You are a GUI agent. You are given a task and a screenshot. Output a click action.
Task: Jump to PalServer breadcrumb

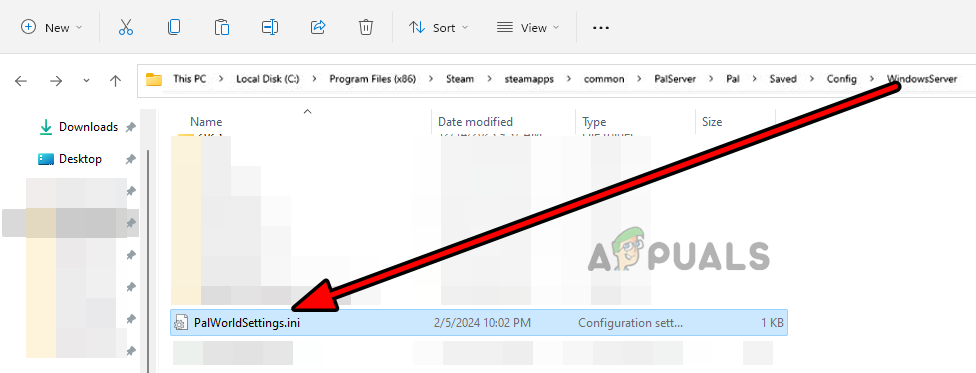pyautogui.click(x=675, y=79)
